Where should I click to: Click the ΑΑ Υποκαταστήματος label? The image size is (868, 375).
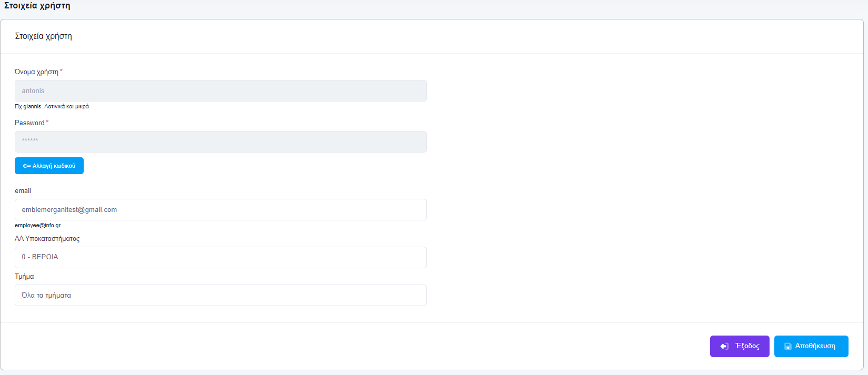[47, 239]
